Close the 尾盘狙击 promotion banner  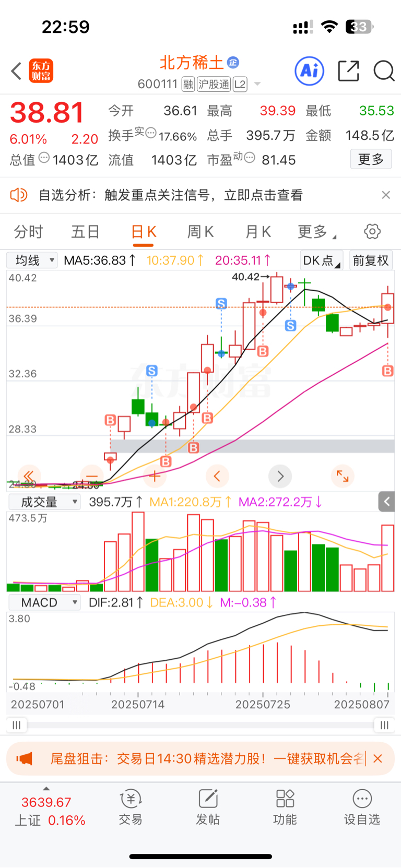coord(378,758)
